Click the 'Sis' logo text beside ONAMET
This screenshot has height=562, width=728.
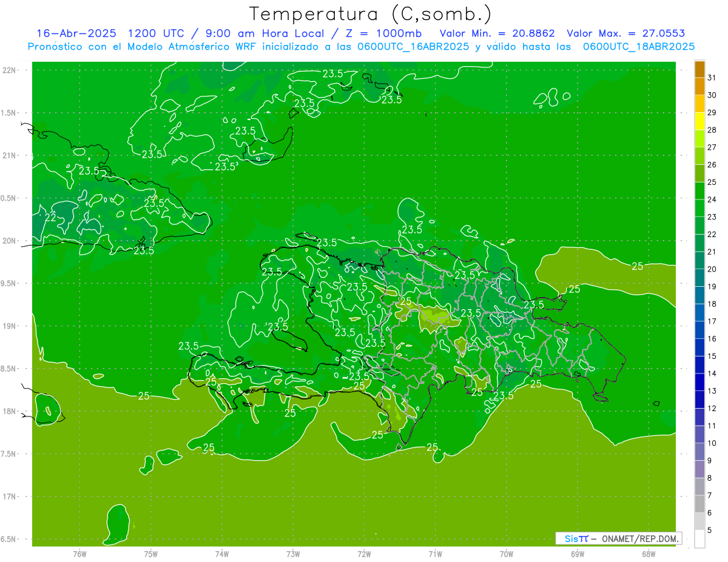coord(571,538)
